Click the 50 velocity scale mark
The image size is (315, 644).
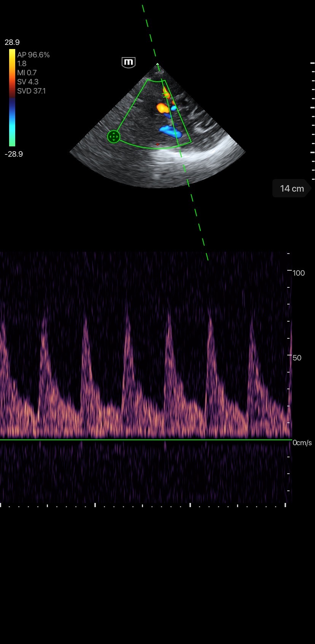click(x=297, y=358)
